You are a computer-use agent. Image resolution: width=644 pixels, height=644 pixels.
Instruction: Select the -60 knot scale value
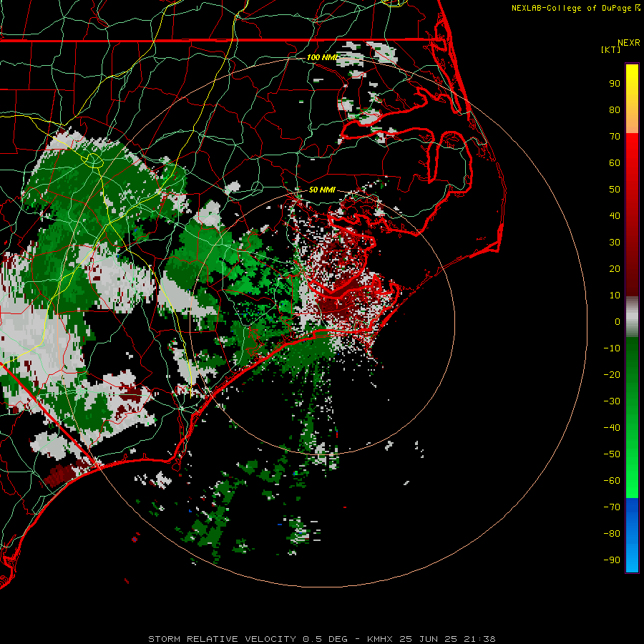pyautogui.click(x=612, y=481)
